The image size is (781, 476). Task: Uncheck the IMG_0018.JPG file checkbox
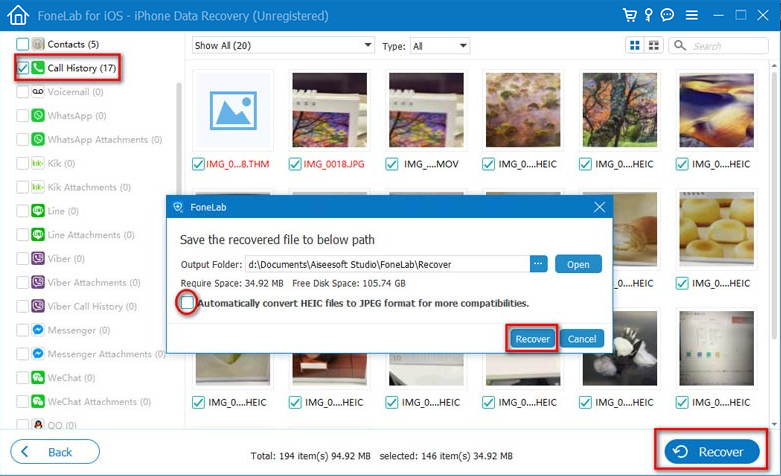[x=295, y=164]
